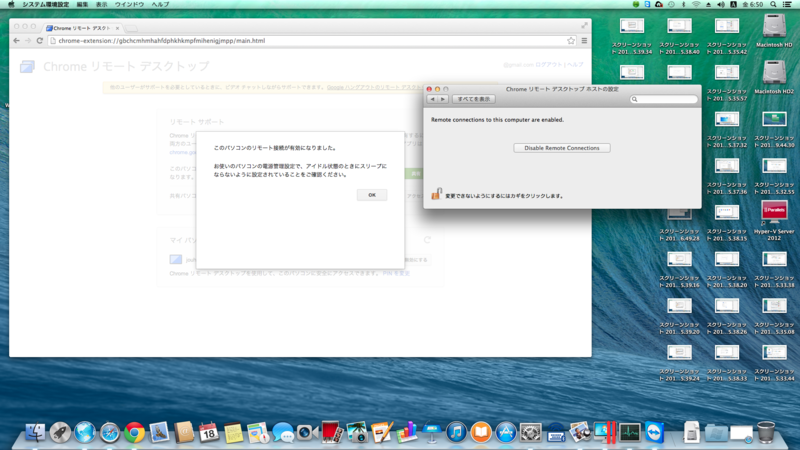Reload the Chrome Remote Desktop page

40,41
